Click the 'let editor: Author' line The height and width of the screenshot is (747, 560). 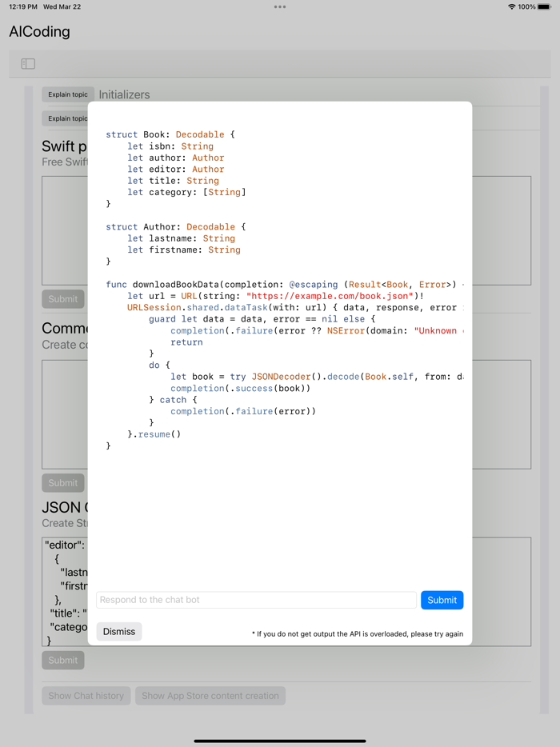175,169
